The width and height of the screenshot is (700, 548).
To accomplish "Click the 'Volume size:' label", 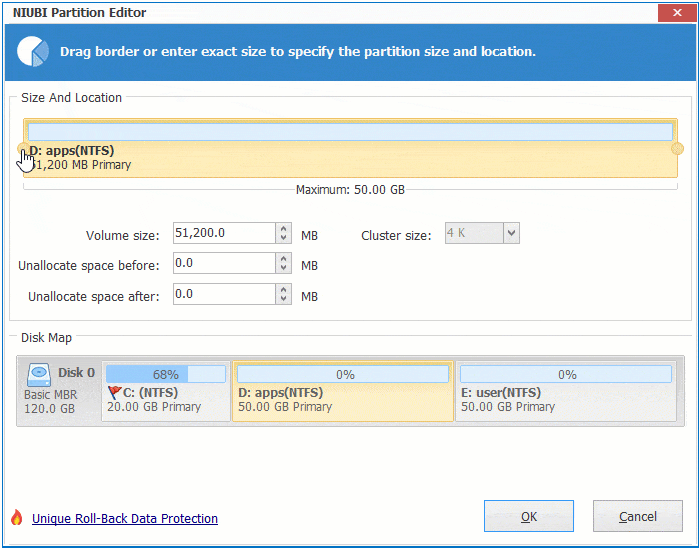I will coord(123,235).
